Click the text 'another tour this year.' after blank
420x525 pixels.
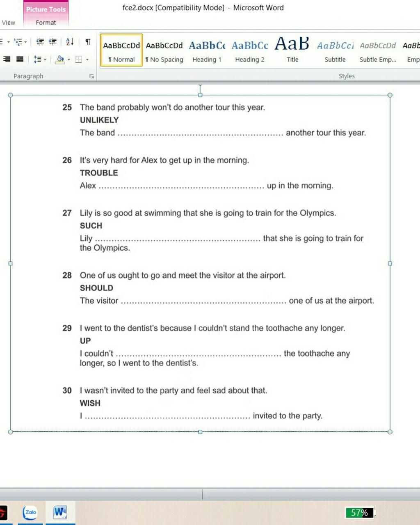coord(326,133)
